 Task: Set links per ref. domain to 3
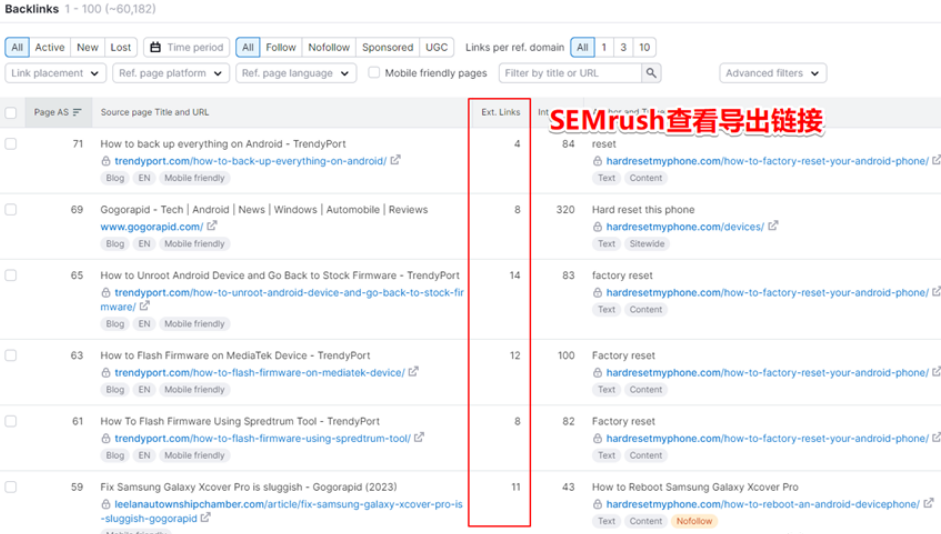[x=623, y=47]
